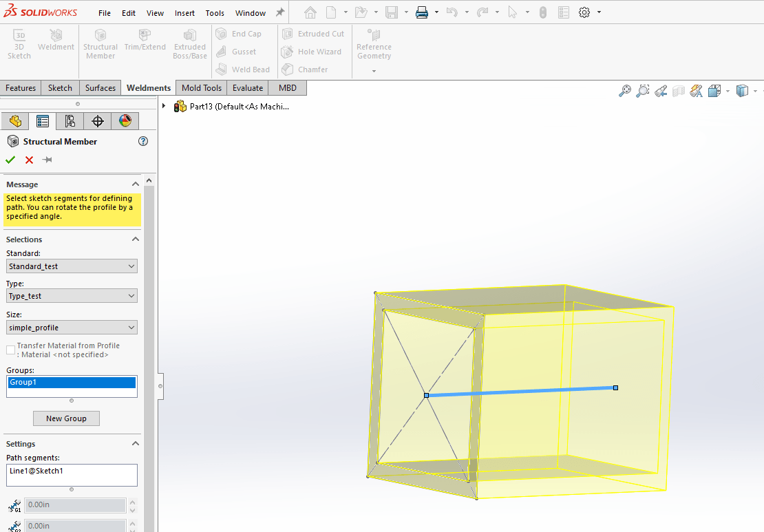Cancel with the red X
The image size is (764, 532).
28,159
